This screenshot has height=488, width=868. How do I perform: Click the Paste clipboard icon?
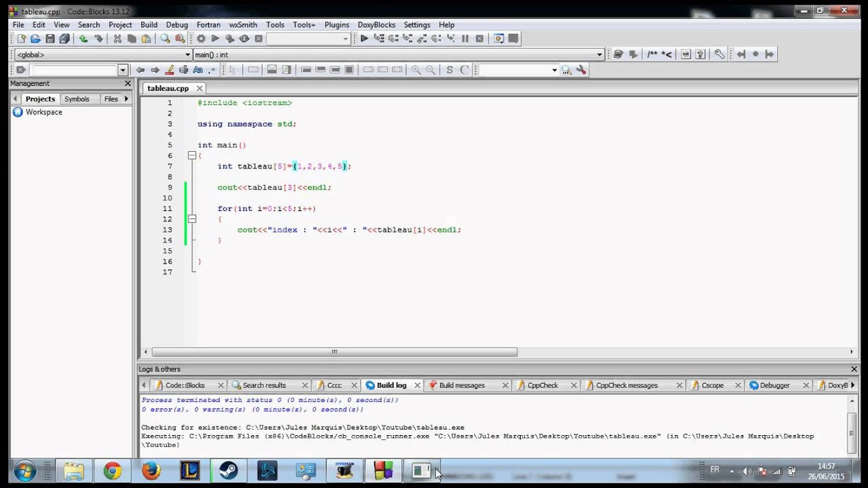pyautogui.click(x=146, y=39)
